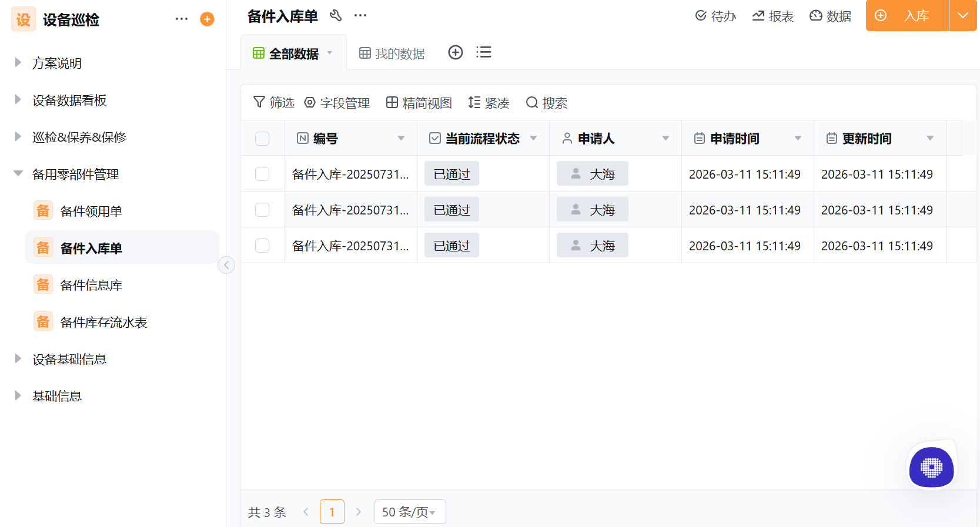Switch to the 我的数据 tab

point(392,53)
